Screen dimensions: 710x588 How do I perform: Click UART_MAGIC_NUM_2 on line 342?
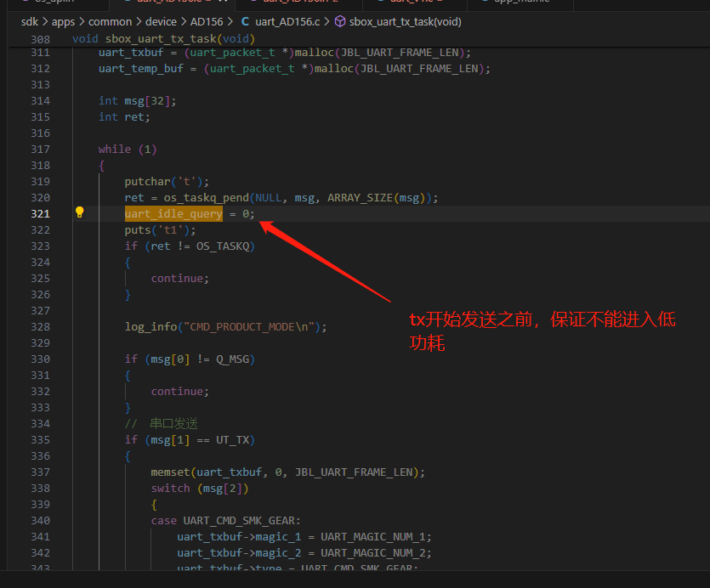373,553
